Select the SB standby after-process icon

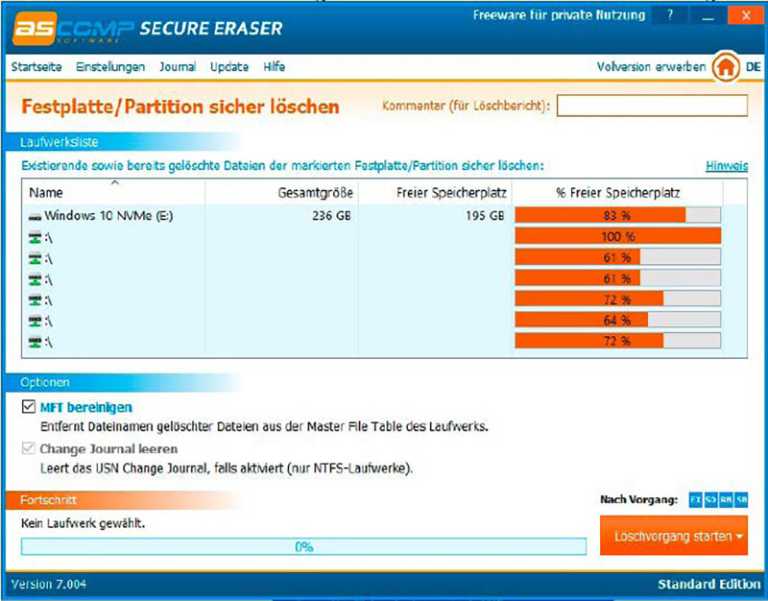(x=741, y=500)
